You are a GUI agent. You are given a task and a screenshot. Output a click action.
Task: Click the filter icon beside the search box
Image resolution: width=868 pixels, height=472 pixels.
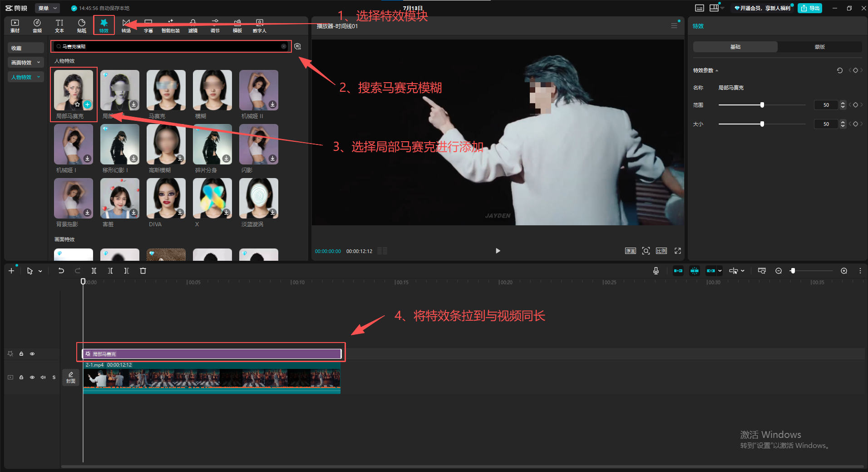[297, 46]
